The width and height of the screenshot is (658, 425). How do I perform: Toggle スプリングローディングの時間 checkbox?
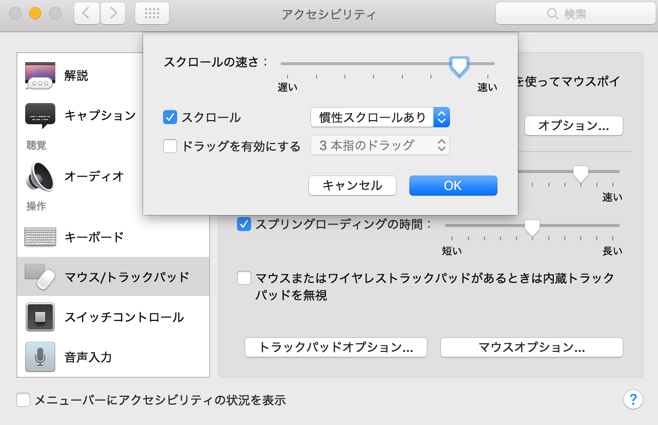point(244,224)
